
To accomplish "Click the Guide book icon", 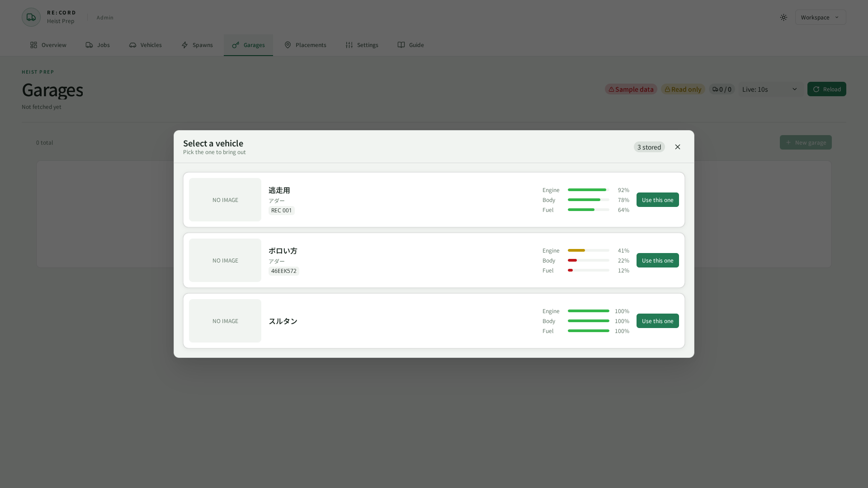I will click(x=401, y=45).
